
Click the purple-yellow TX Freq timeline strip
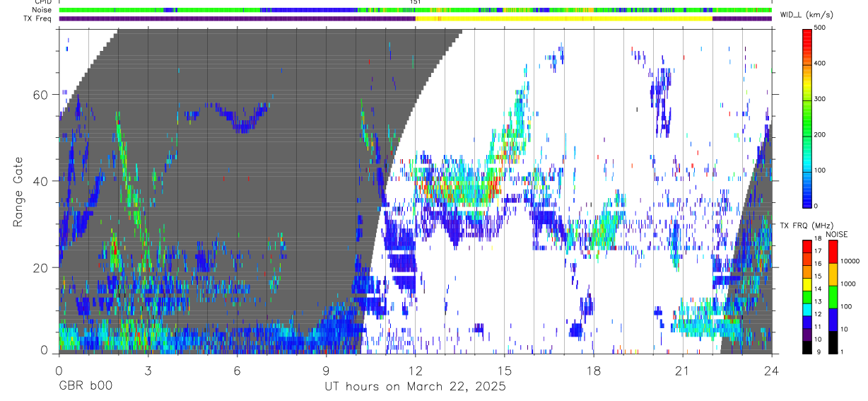click(x=415, y=18)
